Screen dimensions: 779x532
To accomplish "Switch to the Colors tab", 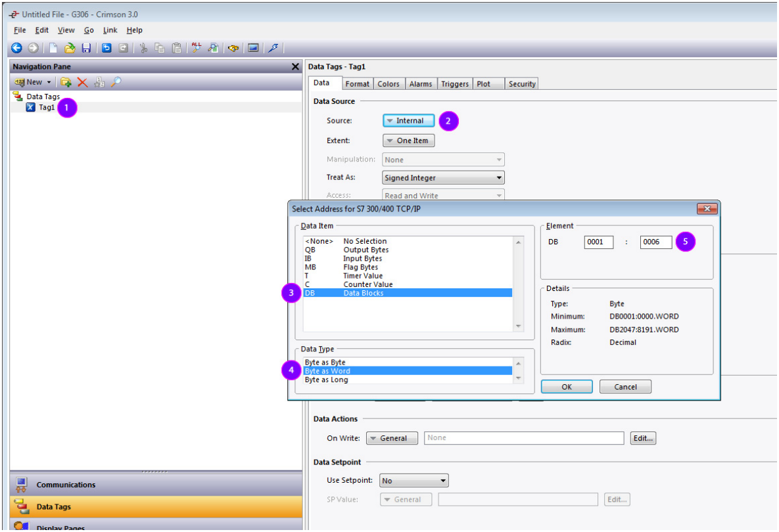I will pyautogui.click(x=389, y=84).
